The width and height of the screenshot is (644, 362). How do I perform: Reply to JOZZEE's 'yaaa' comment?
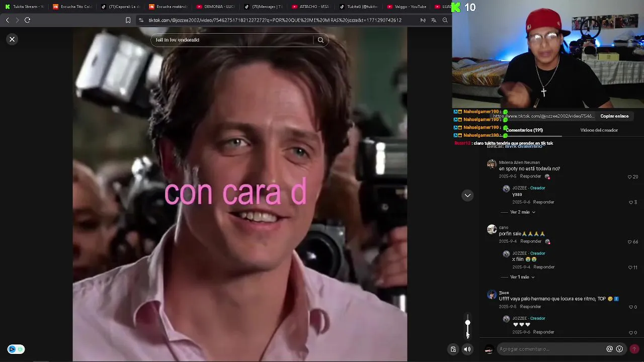544,202
